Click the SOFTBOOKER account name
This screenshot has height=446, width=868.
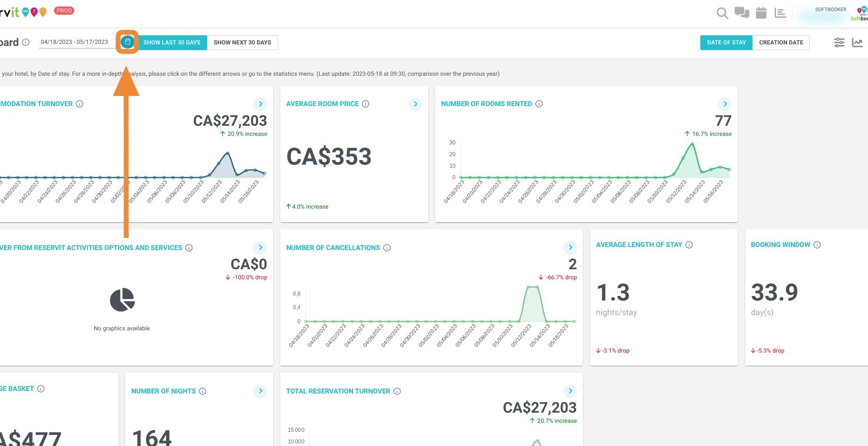[831, 10]
